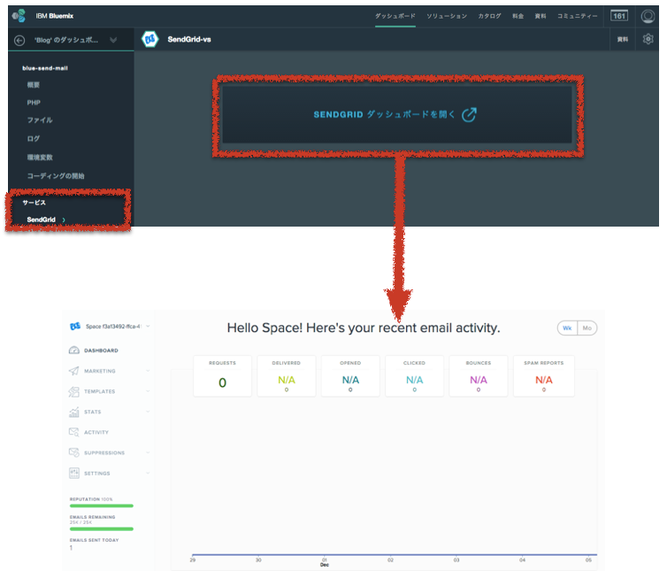
Task: Click the 01 Dec date label on chart axis
Action: [324, 562]
